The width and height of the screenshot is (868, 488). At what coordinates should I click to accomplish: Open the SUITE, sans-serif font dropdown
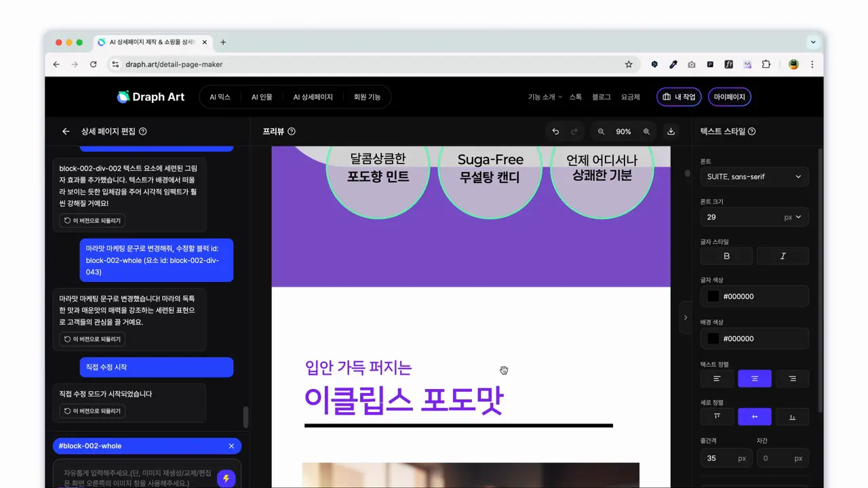click(x=754, y=177)
